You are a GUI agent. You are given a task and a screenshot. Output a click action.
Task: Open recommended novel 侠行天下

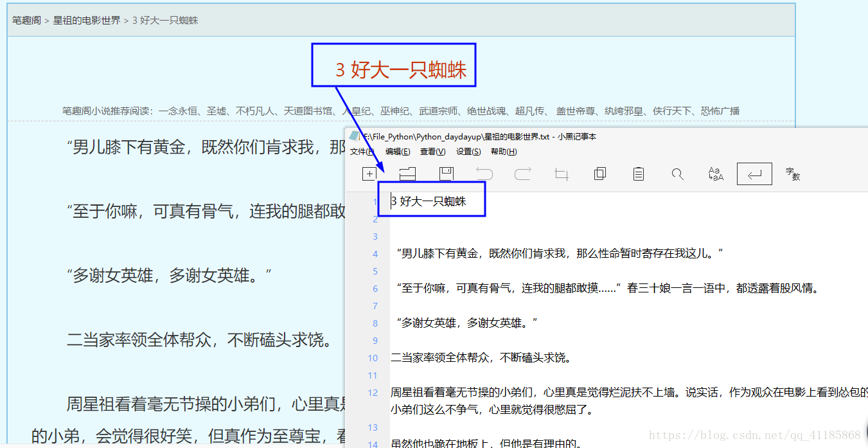coord(672,111)
